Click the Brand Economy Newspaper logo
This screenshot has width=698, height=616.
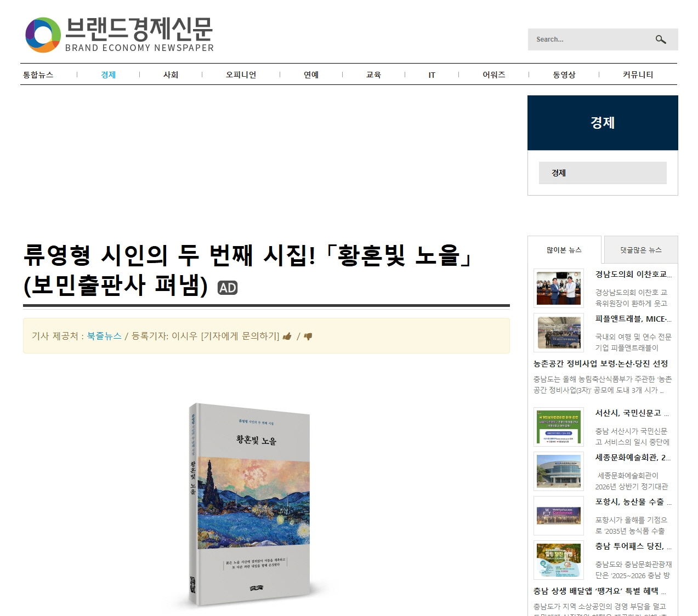tap(120, 35)
